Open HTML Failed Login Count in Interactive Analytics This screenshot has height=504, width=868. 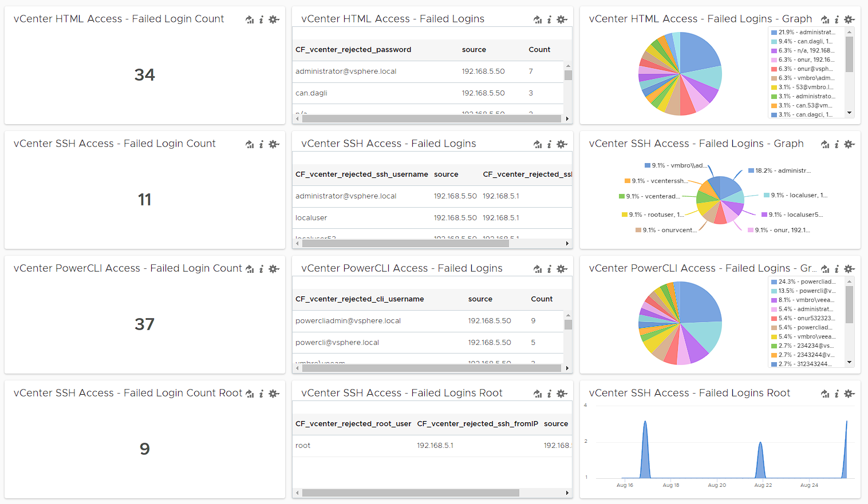250,19
